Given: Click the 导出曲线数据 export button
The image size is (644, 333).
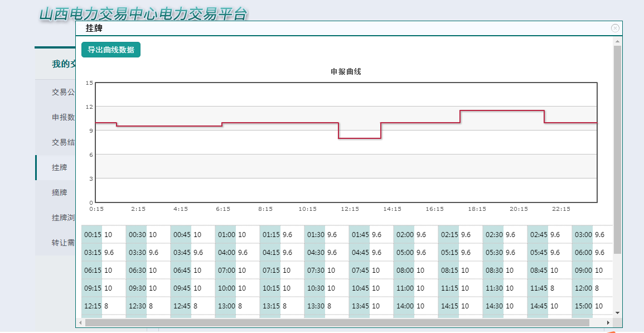Looking at the screenshot, I should (111, 50).
